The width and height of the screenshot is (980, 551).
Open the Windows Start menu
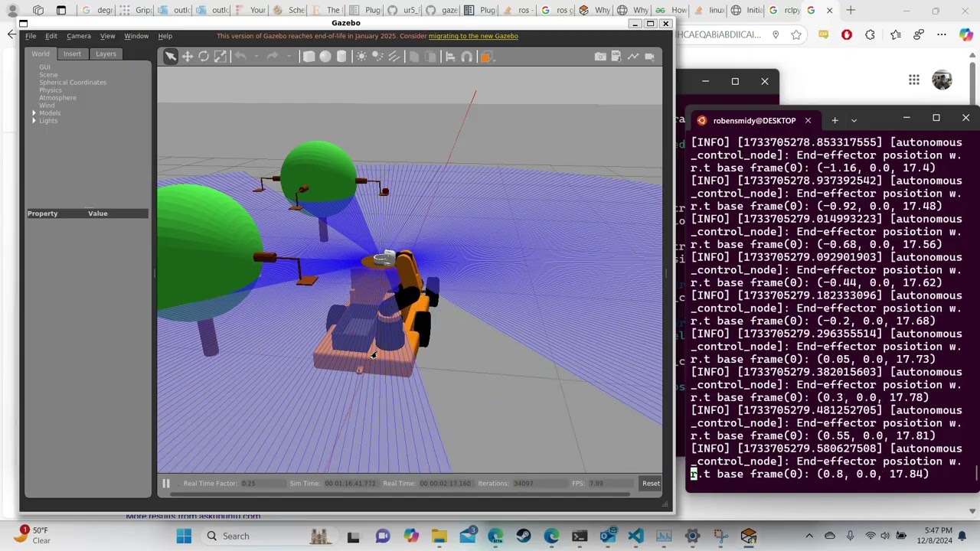click(x=184, y=536)
